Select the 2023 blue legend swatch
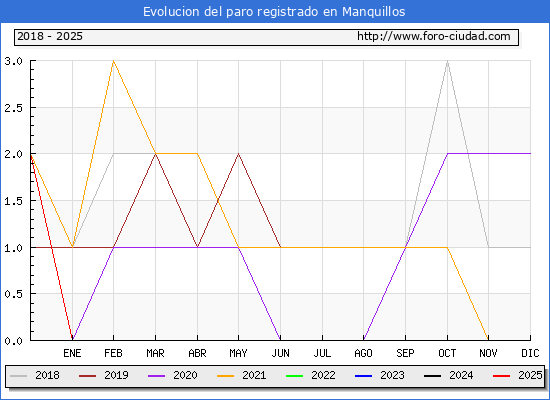The image size is (550, 400). pos(363,376)
